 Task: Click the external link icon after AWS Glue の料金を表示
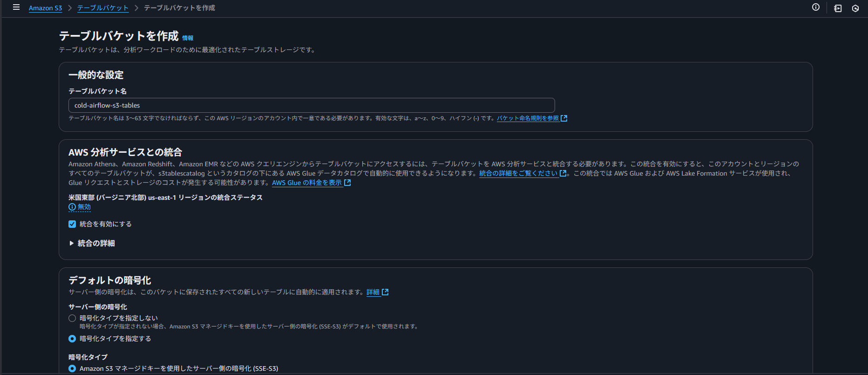click(347, 183)
